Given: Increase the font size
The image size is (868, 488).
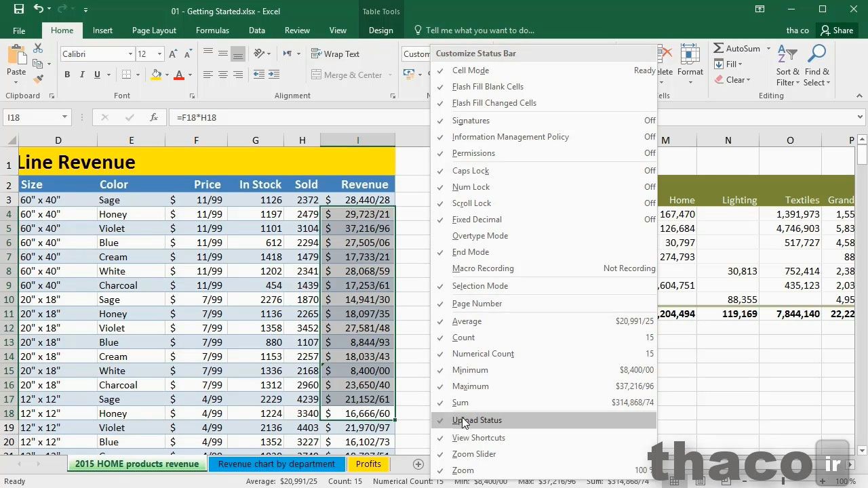Looking at the screenshot, I should 173,54.
